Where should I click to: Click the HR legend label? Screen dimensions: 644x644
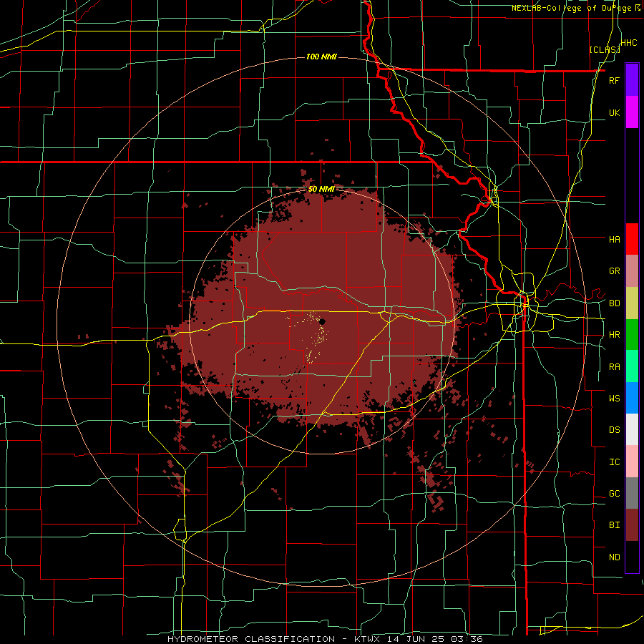tap(614, 335)
